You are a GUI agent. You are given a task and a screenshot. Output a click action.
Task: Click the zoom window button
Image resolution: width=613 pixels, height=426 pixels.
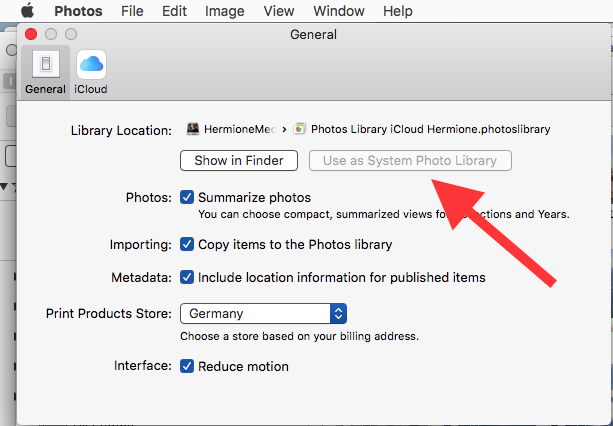(x=71, y=34)
